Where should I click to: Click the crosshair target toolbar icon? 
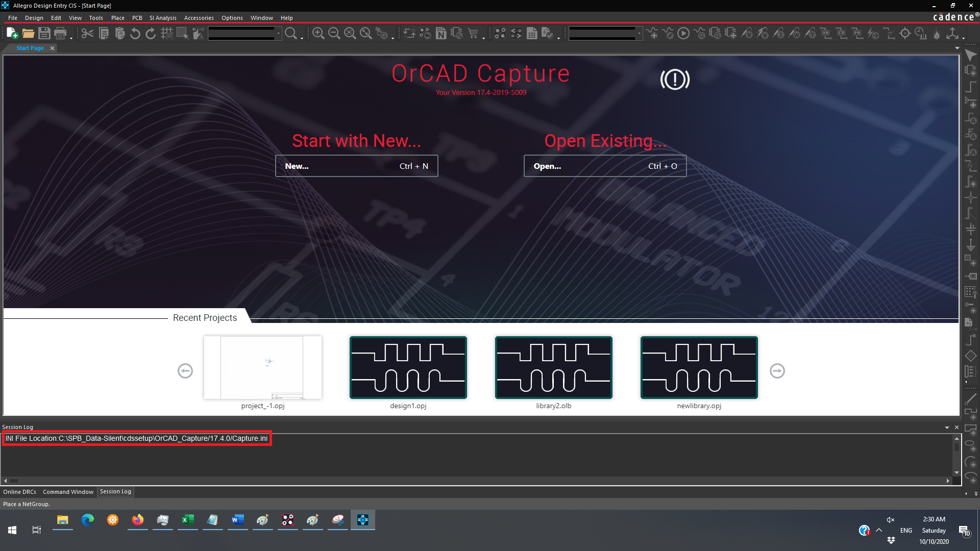[905, 34]
